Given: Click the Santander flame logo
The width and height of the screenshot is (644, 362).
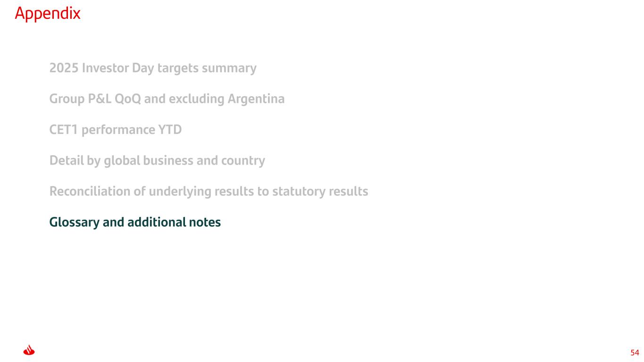Looking at the screenshot, I should pyautogui.click(x=29, y=351).
